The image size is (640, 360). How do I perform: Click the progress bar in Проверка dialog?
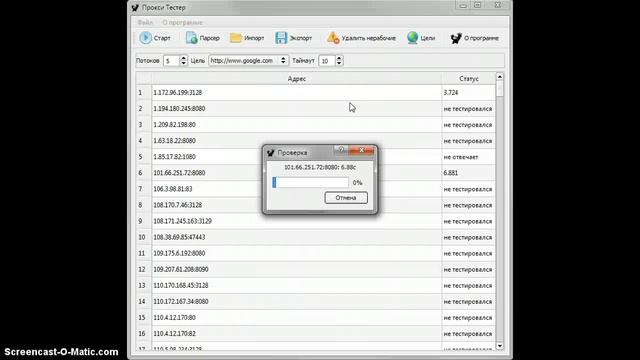point(310,182)
